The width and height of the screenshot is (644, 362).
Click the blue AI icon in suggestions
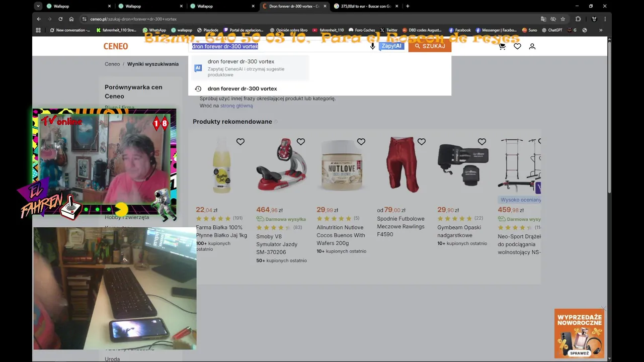[198, 68]
